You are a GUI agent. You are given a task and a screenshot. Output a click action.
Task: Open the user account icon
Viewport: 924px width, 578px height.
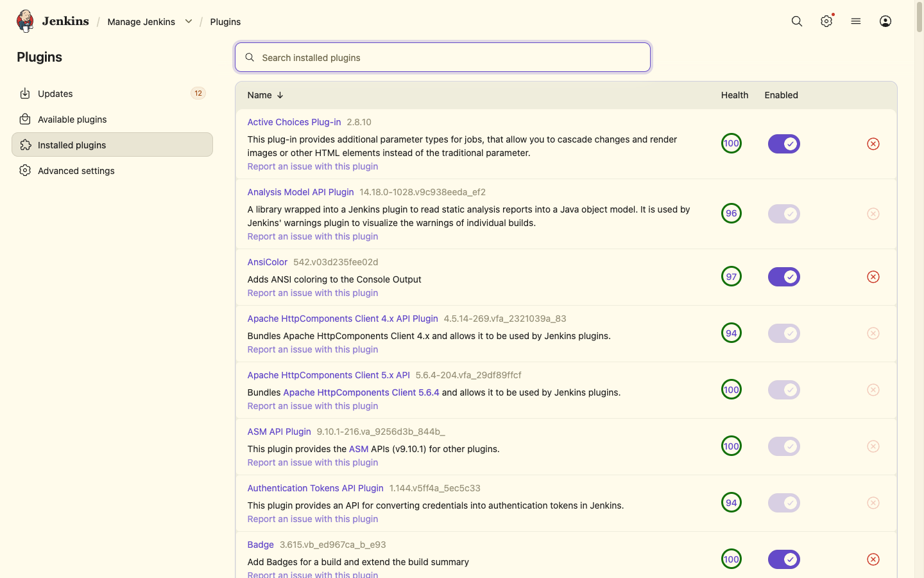886,21
